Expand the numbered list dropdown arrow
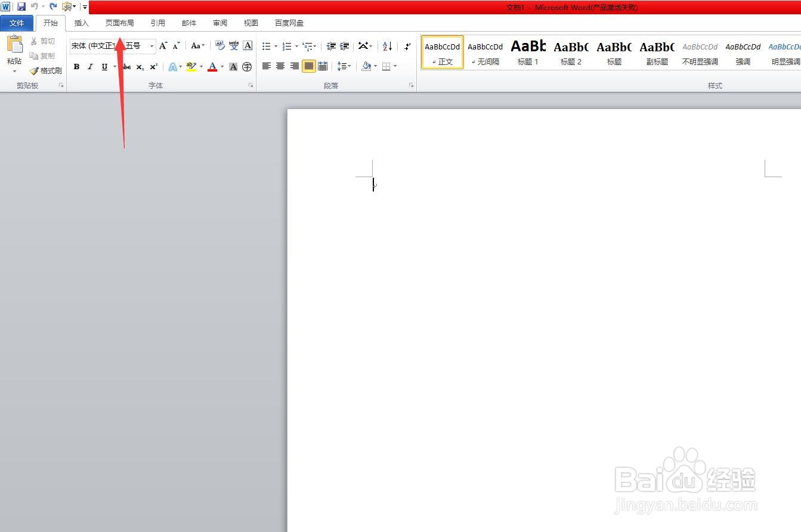The width and height of the screenshot is (801, 532). tap(296, 47)
